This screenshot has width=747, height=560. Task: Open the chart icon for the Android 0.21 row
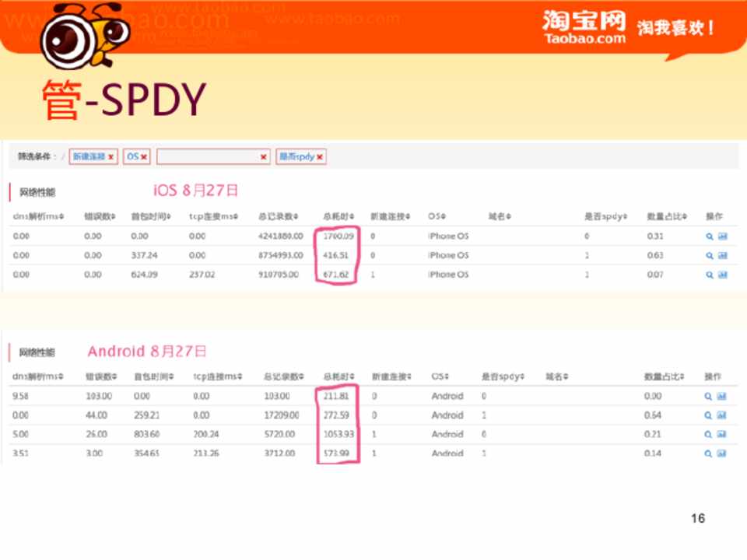(722, 434)
